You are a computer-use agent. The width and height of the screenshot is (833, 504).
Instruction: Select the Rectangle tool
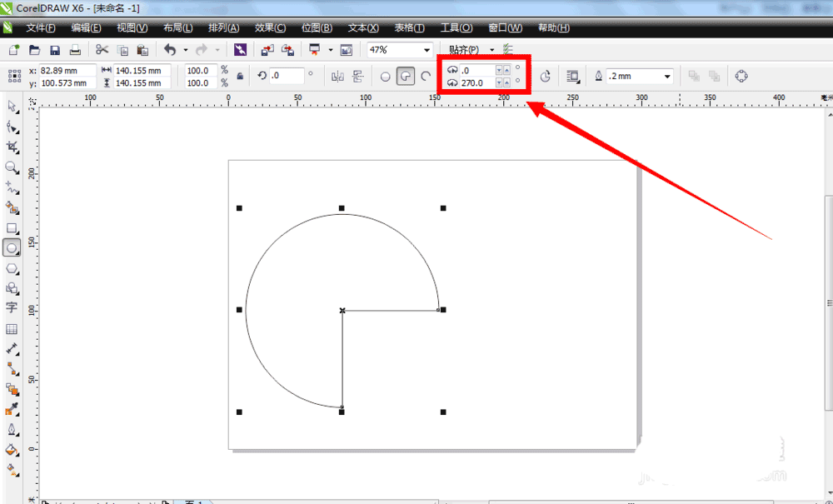pos(12,227)
